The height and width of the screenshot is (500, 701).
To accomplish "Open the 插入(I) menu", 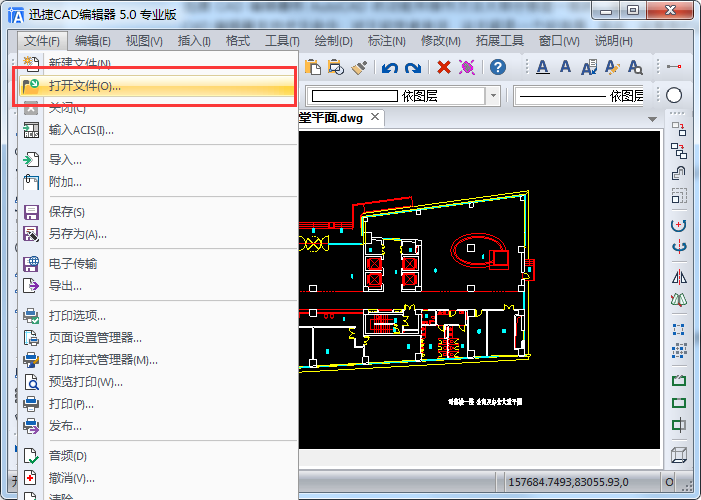I will pyautogui.click(x=194, y=41).
